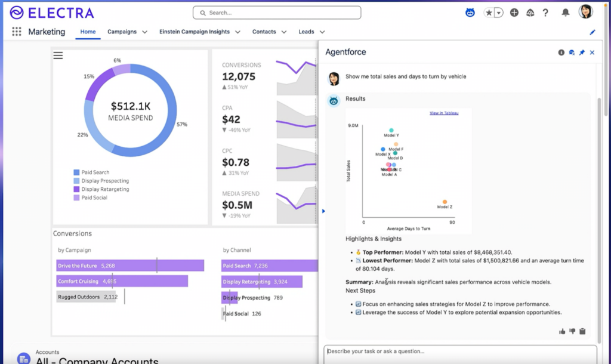Expand the Leads dropdown chevron

click(x=322, y=32)
